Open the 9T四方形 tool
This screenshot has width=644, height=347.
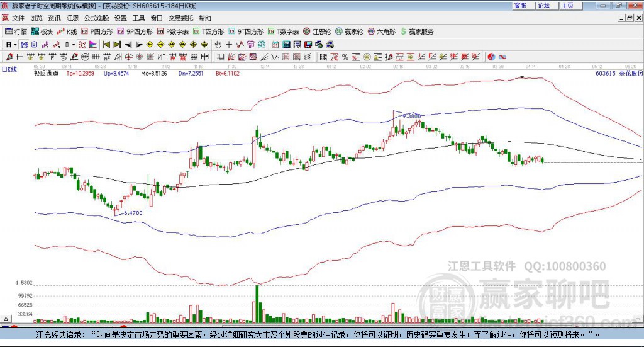pyautogui.click(x=246, y=31)
